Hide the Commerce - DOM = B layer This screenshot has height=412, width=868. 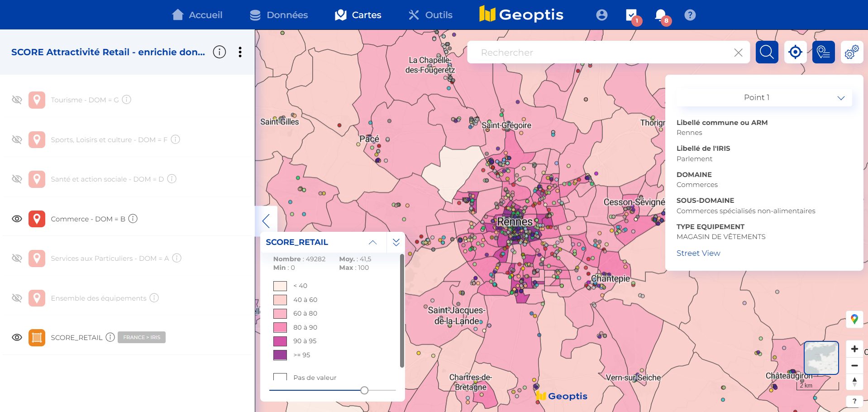tap(17, 219)
